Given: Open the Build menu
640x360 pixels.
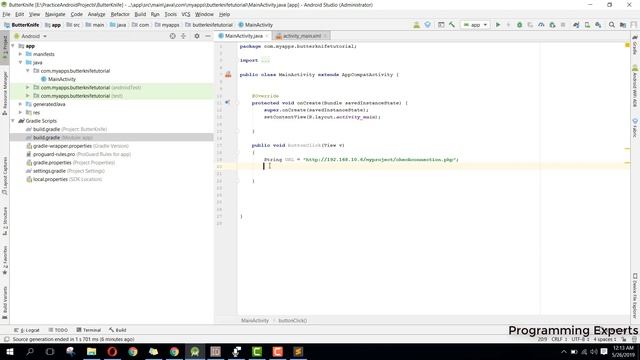Looking at the screenshot, I should (140, 14).
